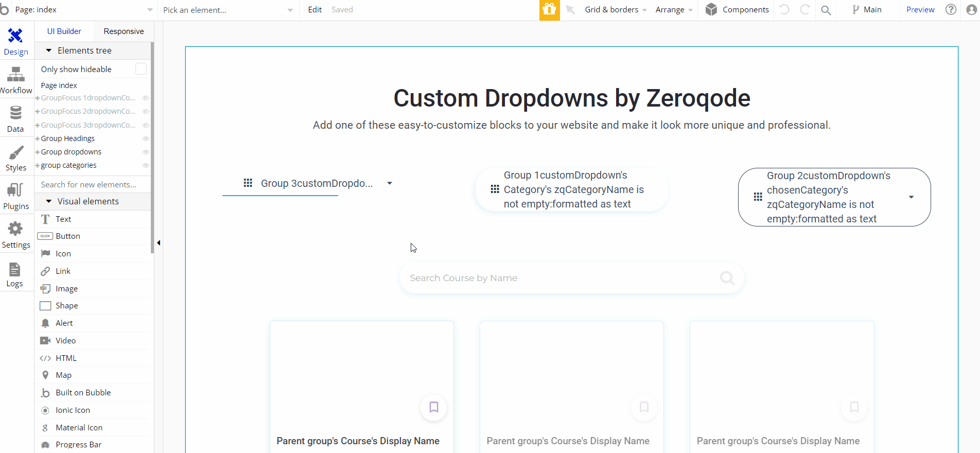Open Group 2customDropdown caret arrow
The height and width of the screenshot is (453, 980).
pos(911,197)
